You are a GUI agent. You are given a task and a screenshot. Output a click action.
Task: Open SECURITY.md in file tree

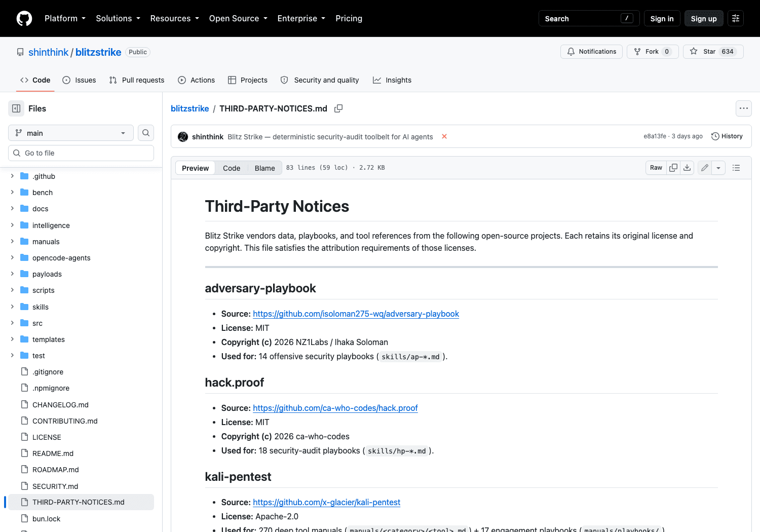tap(55, 486)
